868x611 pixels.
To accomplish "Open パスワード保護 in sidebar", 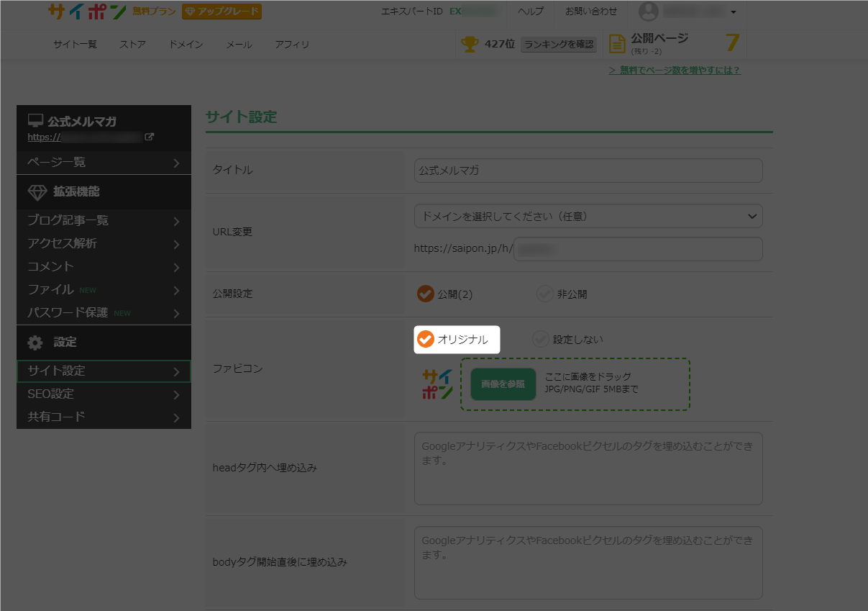I will 104,313.
